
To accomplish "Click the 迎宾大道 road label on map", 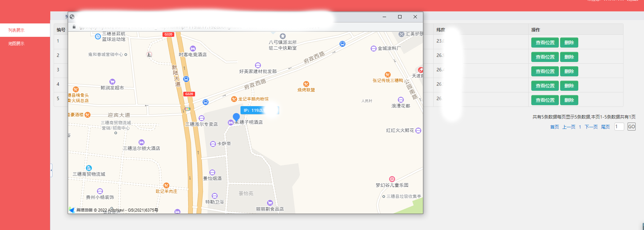I will [x=119, y=115].
